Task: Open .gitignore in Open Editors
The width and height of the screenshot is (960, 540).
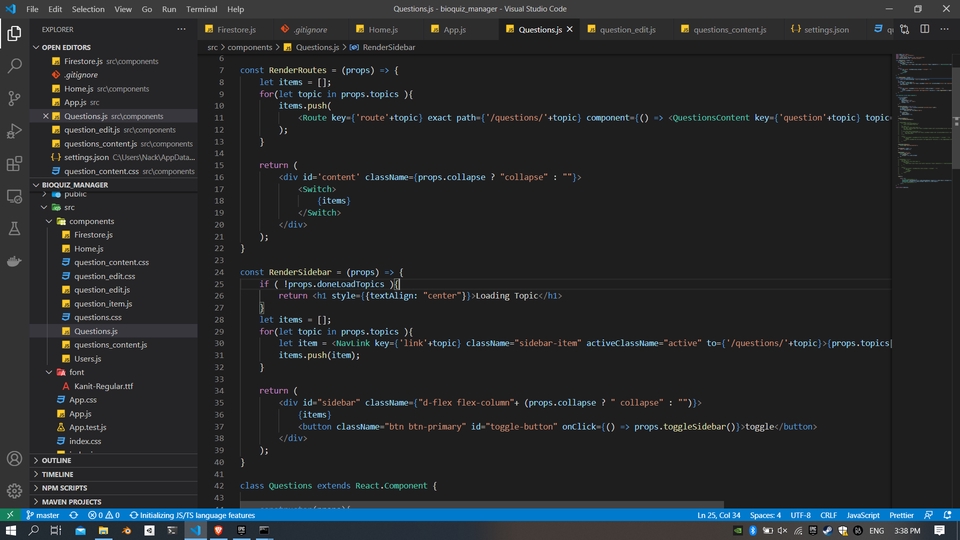Action: click(81, 75)
